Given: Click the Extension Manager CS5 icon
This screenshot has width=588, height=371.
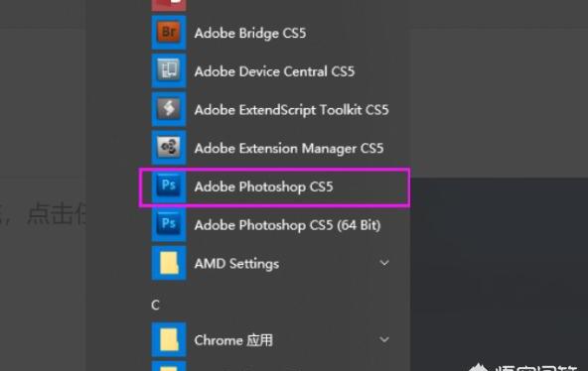Looking at the screenshot, I should 169,148.
